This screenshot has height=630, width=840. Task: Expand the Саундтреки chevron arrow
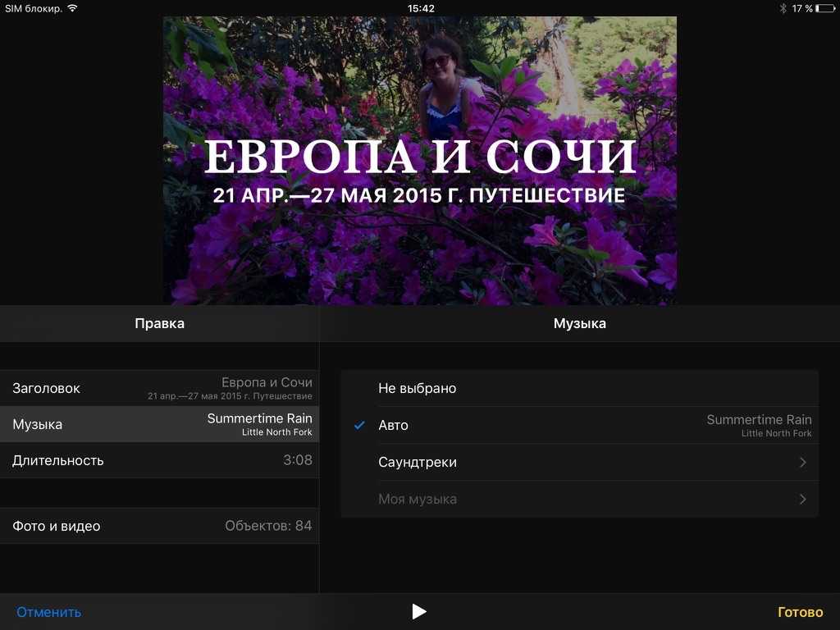coord(802,463)
